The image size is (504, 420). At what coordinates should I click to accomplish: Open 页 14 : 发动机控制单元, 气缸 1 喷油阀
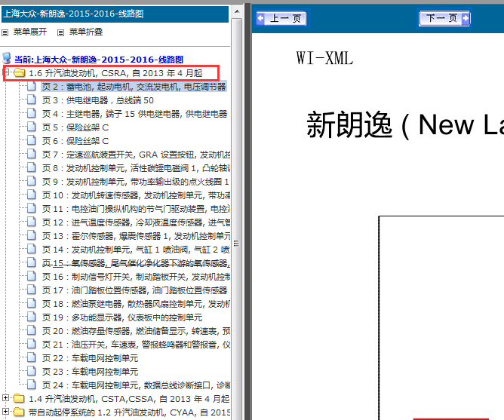pyautogui.click(x=135, y=250)
